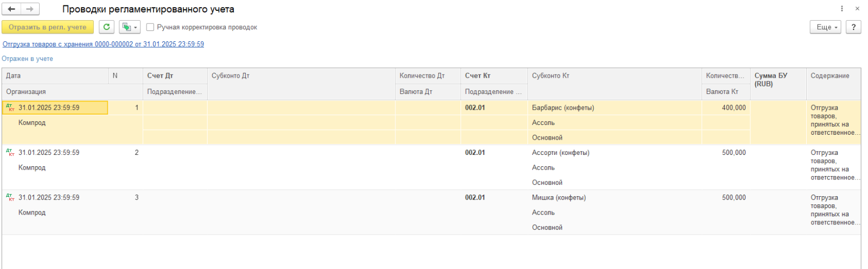Click the forward navigation arrow

pyautogui.click(x=30, y=9)
